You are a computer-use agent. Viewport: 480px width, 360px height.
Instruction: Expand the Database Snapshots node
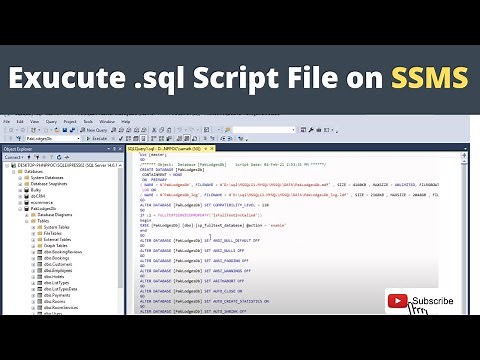click(x=20, y=184)
